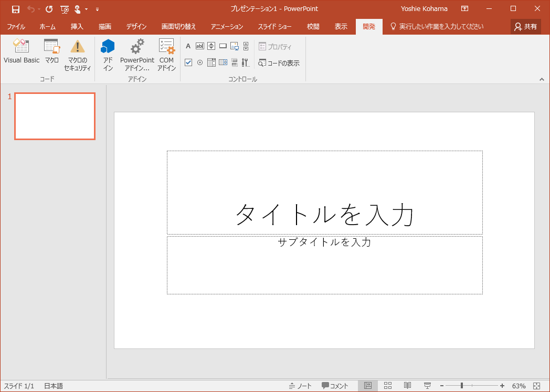The width and height of the screenshot is (550, 392).
Task: Switch to slide sorter view in status bar
Action: 388,386
